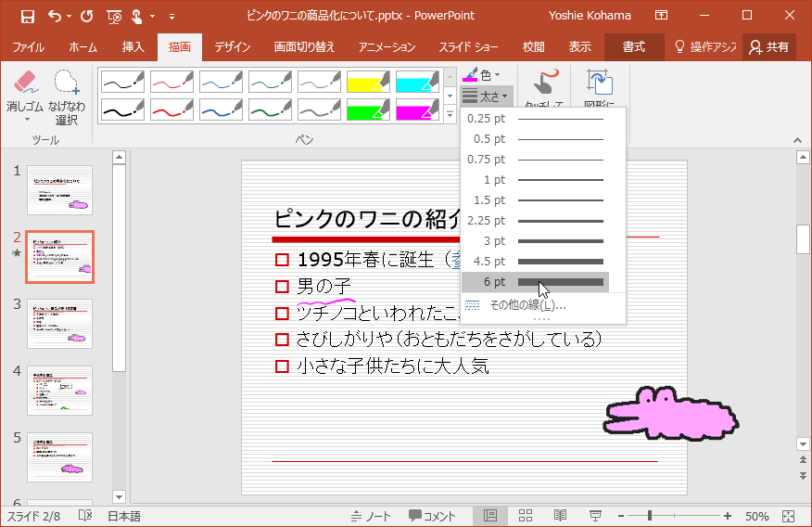Select 0.75 pt line thickness
Viewport: 812px width, 527px height.
[x=535, y=160]
